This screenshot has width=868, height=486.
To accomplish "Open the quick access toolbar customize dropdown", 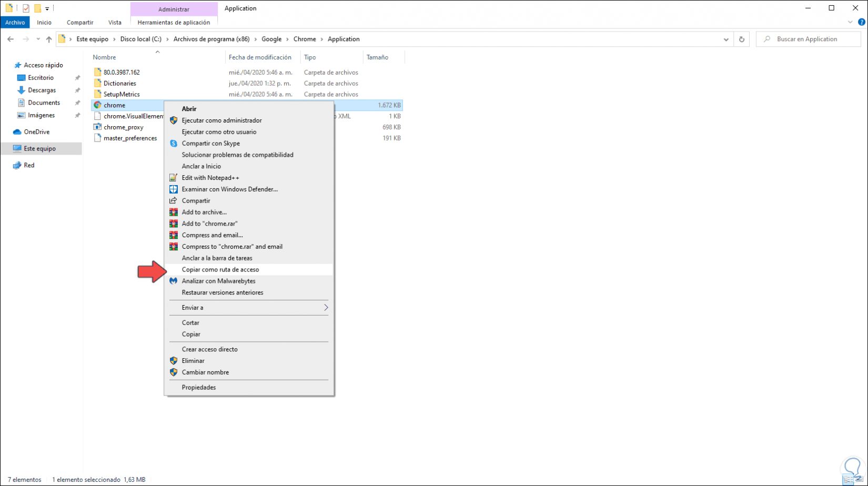I will click(47, 8).
